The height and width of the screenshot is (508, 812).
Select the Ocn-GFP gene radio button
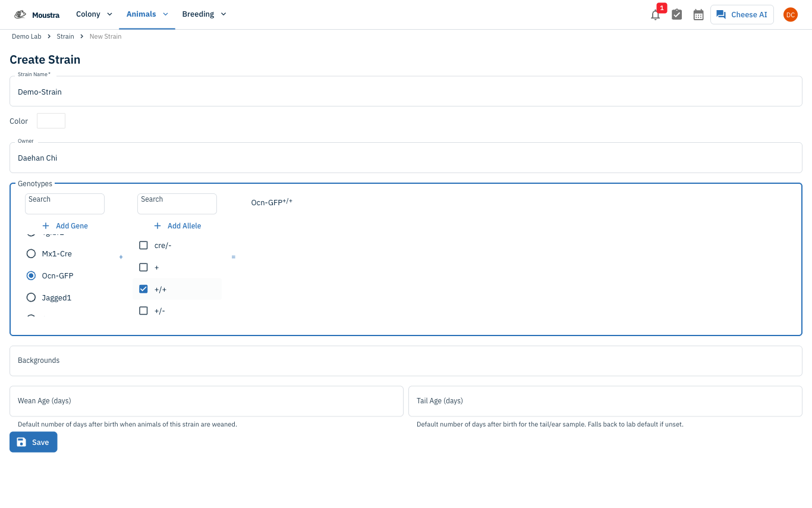(x=31, y=275)
